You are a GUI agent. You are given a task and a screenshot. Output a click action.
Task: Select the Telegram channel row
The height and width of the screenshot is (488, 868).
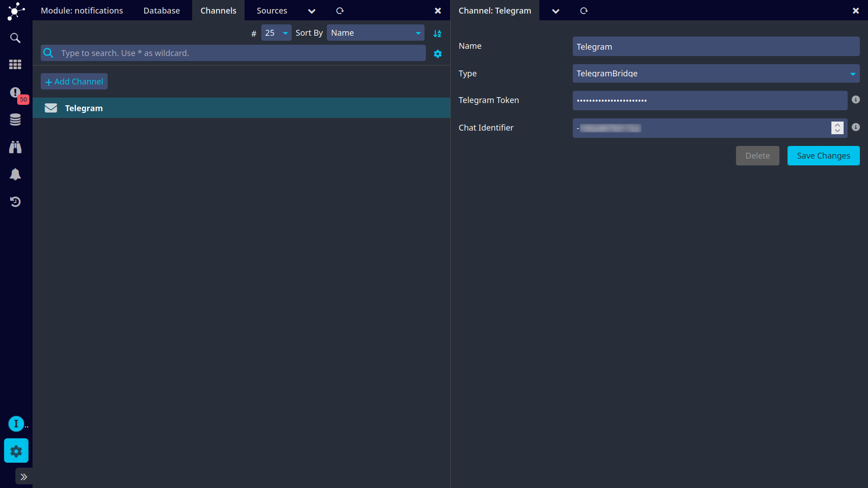(241, 108)
